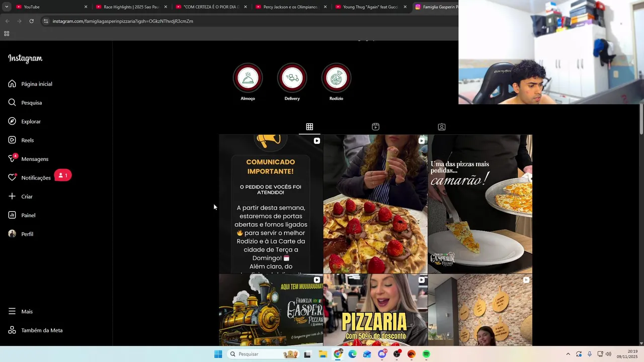This screenshot has width=644, height=362.
Task: Open the brick wall plaques post
Action: [x=480, y=310]
